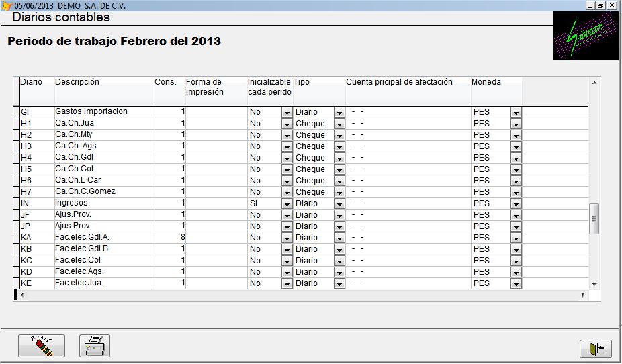The width and height of the screenshot is (622, 364).
Task: Click the JF diario code cell
Action: [36, 215]
